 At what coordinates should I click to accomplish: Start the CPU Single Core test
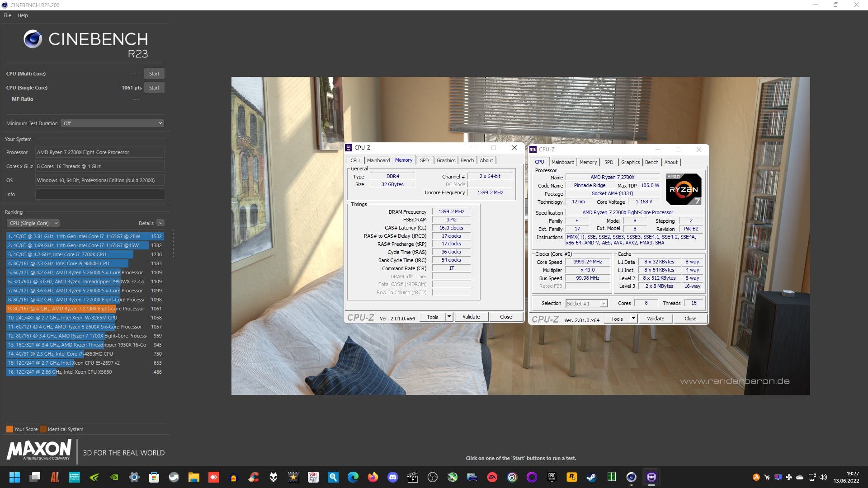pyautogui.click(x=154, y=88)
